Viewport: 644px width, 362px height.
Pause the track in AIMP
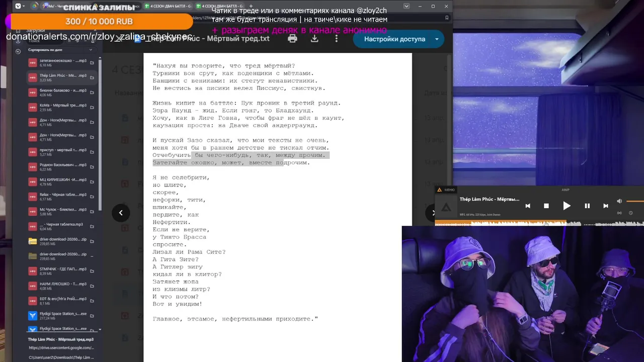point(587,206)
